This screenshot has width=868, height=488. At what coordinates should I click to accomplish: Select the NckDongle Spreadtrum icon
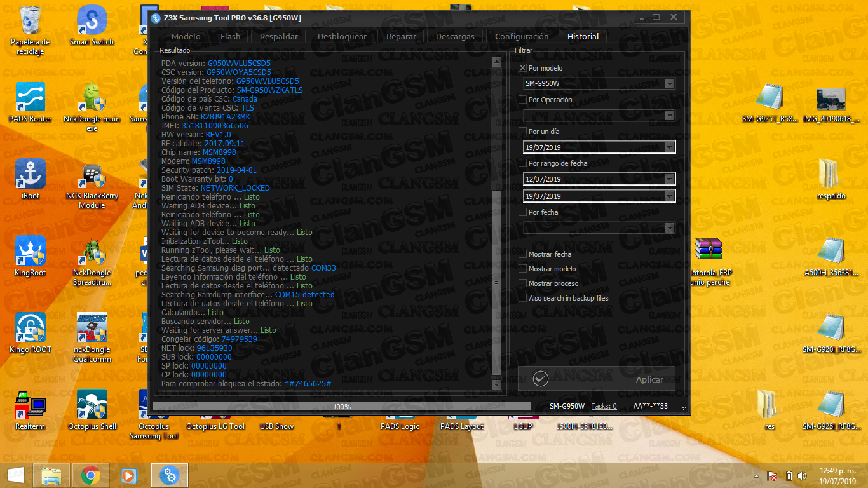point(92,261)
